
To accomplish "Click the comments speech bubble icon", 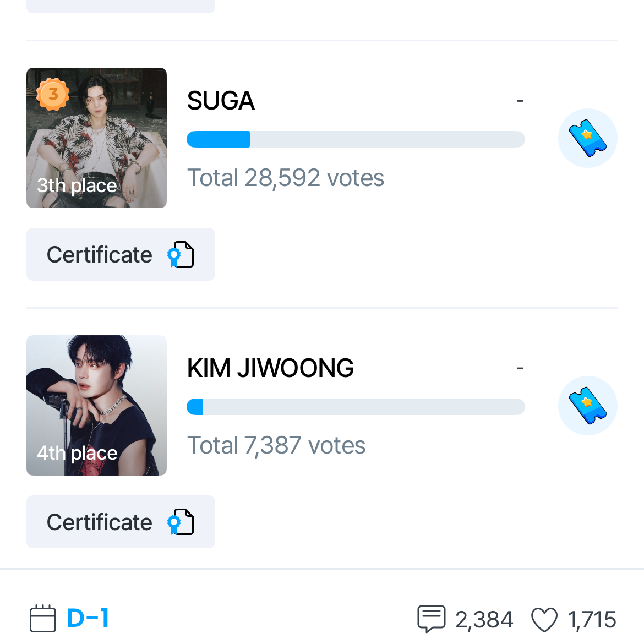I will point(431,619).
